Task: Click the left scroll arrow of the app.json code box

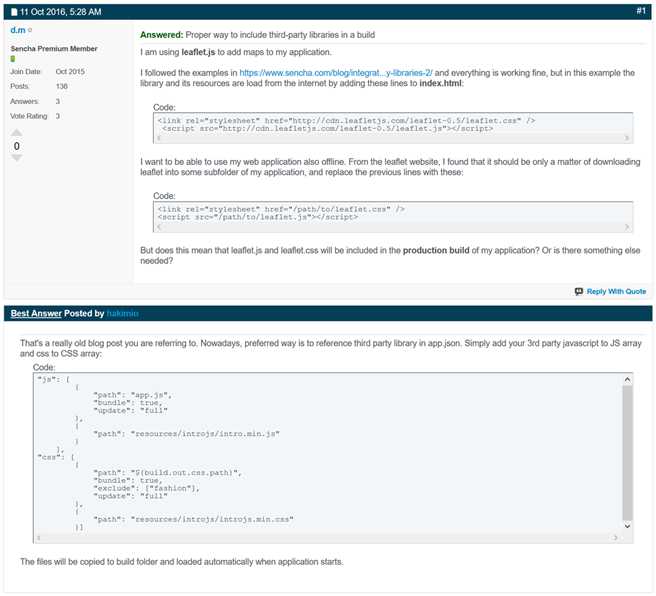Action: coord(38,538)
